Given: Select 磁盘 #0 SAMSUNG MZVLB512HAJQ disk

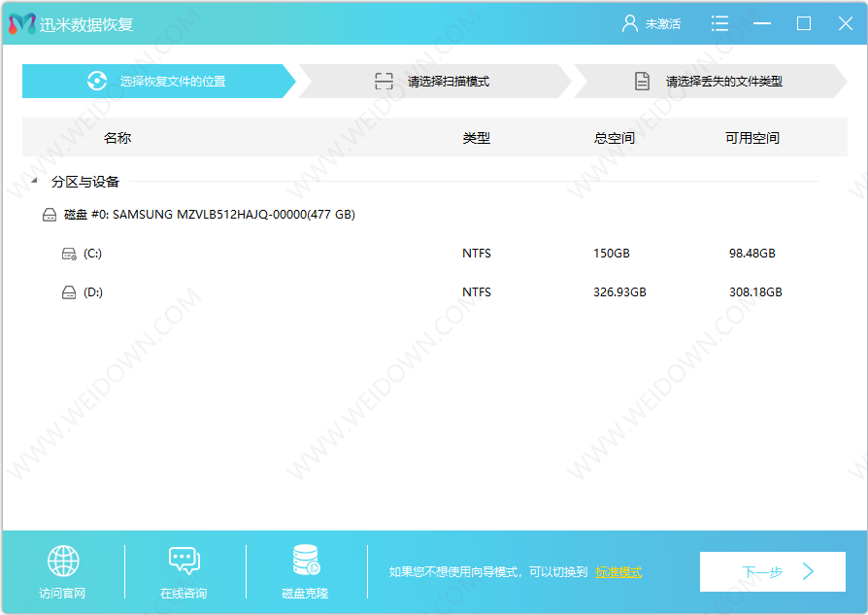Looking at the screenshot, I should coord(210,215).
